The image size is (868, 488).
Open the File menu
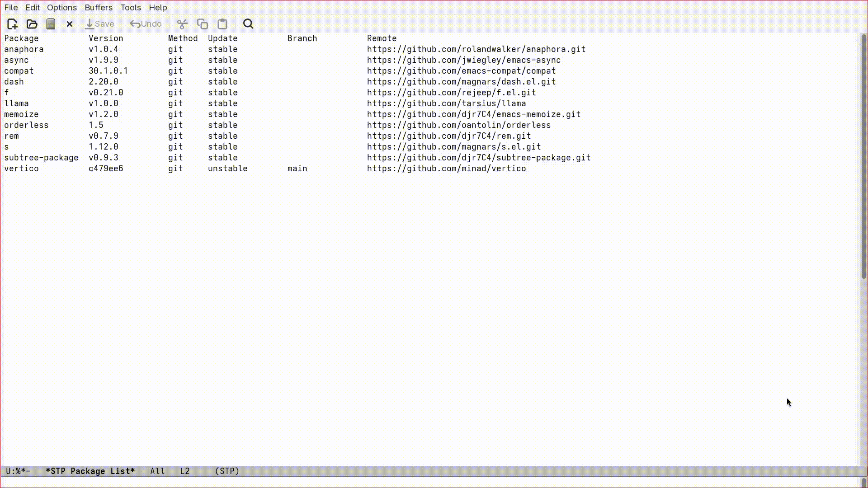pos(11,8)
